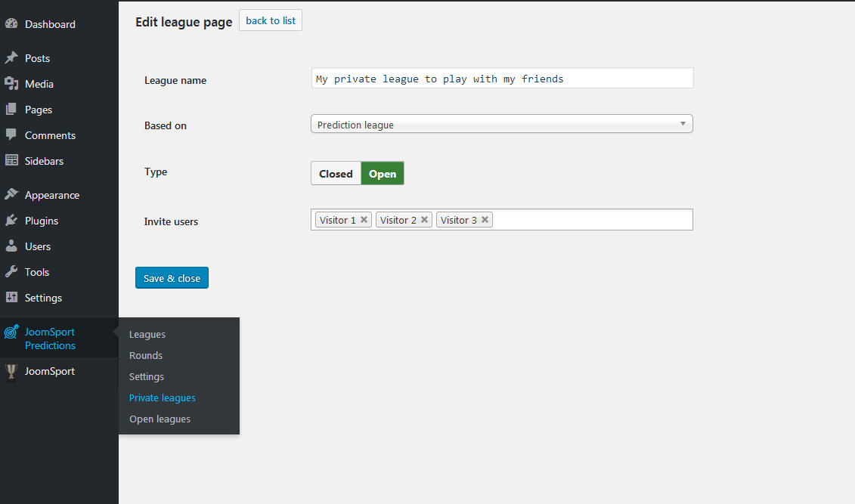Click the Users person icon
This screenshot has height=504, width=855.
pos(11,246)
